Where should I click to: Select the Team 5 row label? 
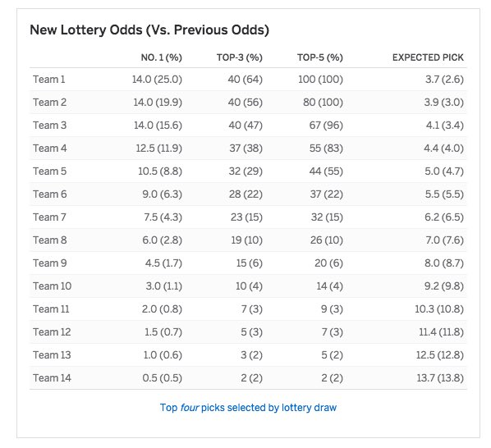point(49,171)
